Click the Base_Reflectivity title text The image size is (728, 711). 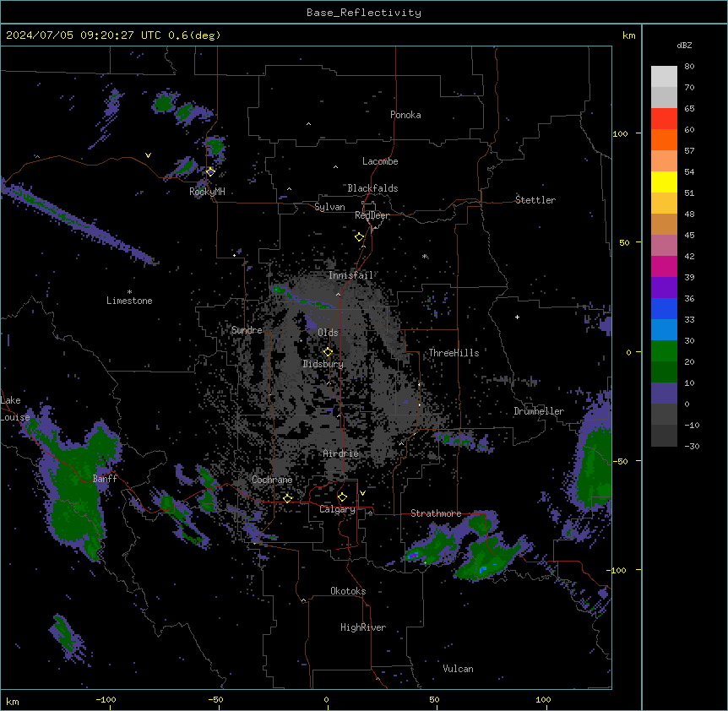[x=364, y=13]
